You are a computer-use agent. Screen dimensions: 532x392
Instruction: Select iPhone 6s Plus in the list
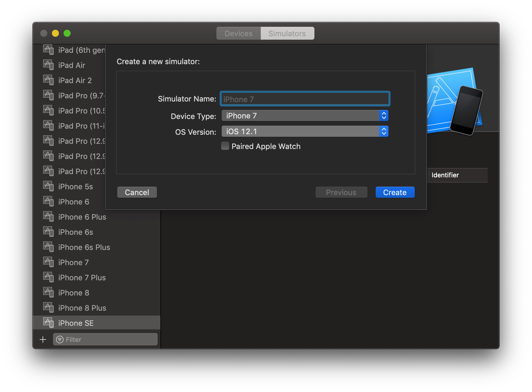(x=97, y=247)
